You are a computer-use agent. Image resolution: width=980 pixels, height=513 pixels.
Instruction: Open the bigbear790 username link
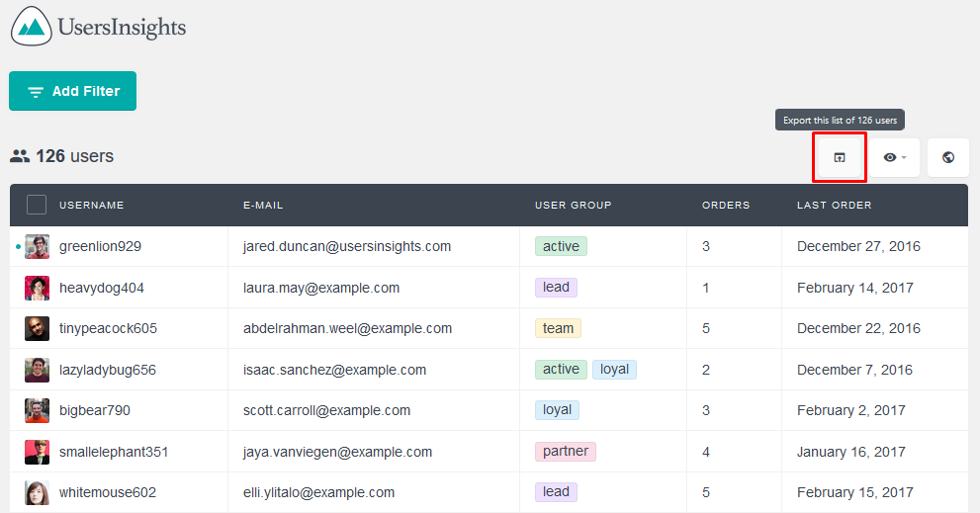tap(95, 410)
